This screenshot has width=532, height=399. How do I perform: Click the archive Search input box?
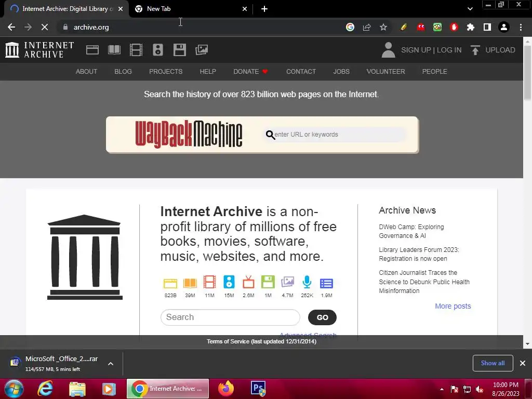pos(230,317)
